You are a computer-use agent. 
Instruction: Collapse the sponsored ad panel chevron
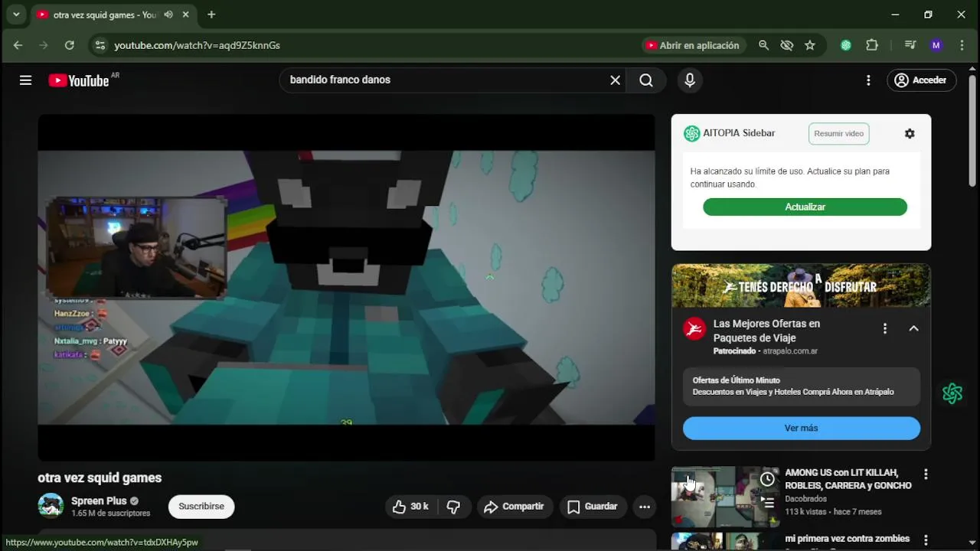pos(913,328)
